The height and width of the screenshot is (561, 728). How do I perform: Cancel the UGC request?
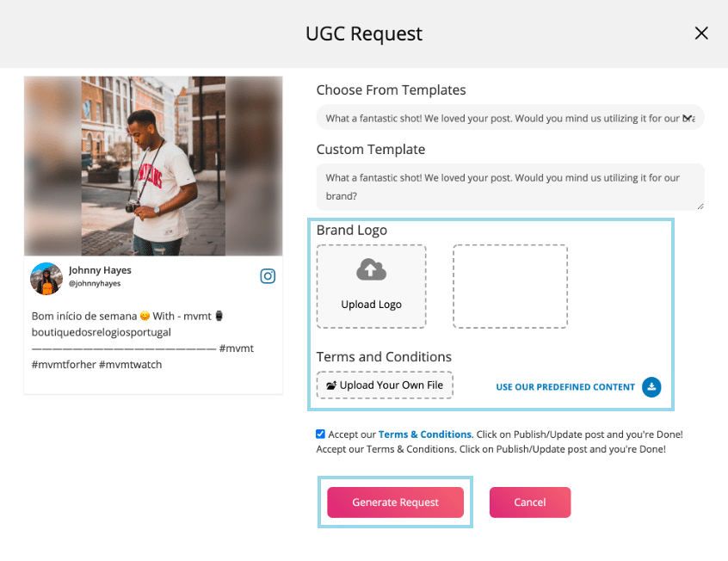[530, 502]
